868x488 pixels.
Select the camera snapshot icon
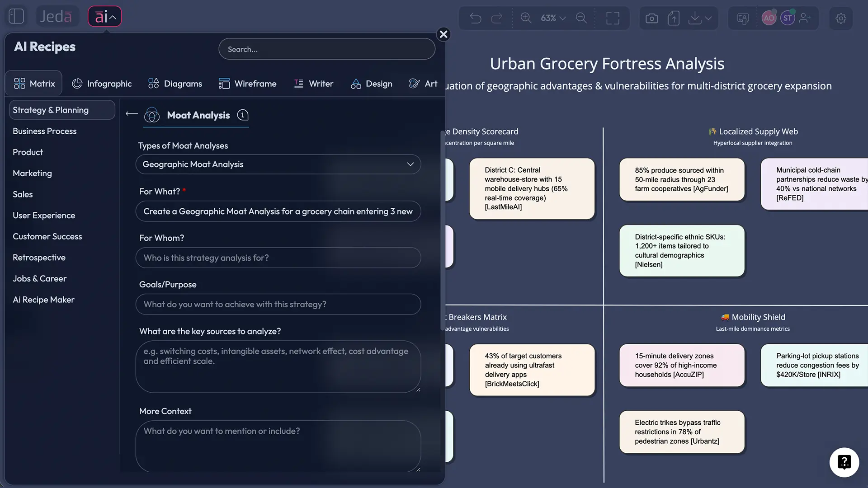(x=651, y=18)
